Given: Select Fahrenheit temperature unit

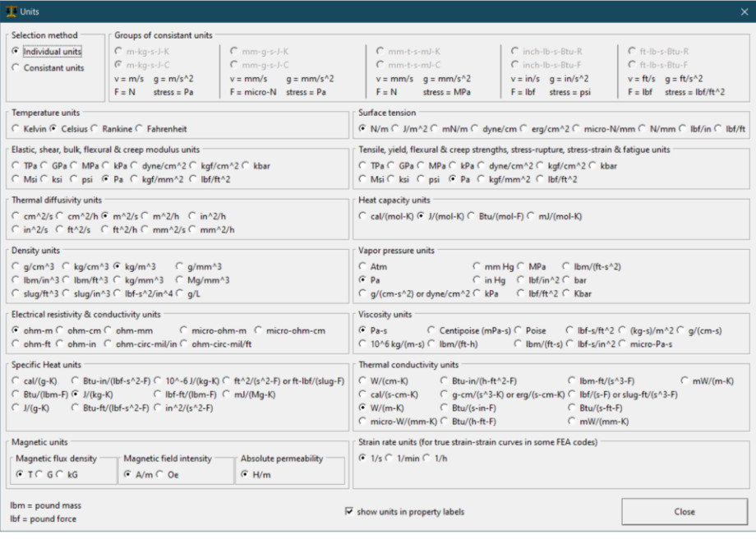Looking at the screenshot, I should pyautogui.click(x=140, y=129).
